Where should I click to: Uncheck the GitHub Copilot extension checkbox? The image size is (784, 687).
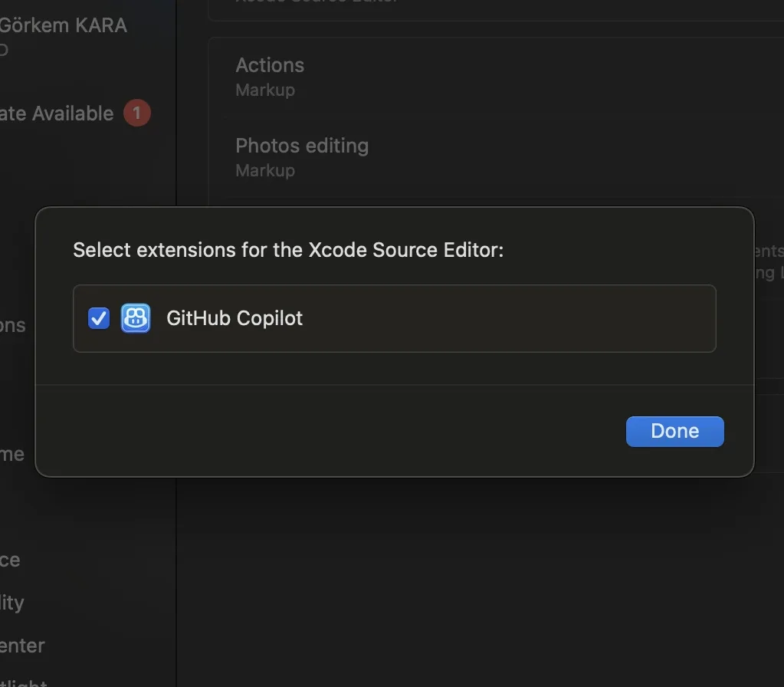tap(99, 318)
